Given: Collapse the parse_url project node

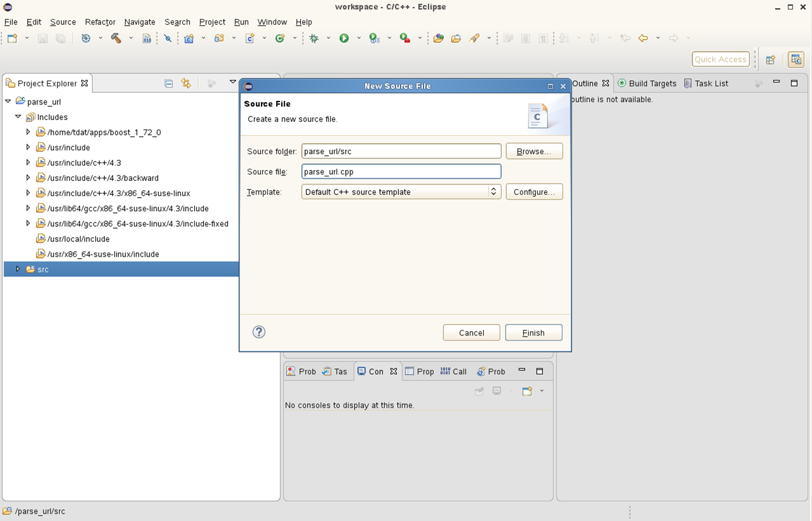Looking at the screenshot, I should (8, 102).
